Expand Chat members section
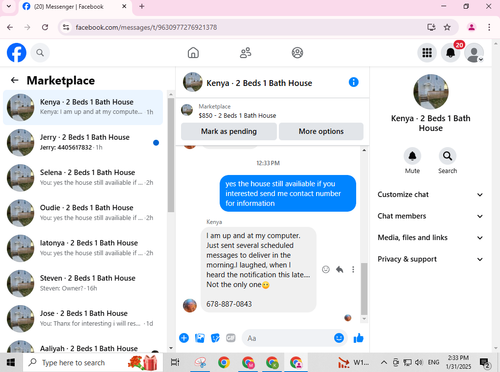Image resolution: width=500 pixels, height=372 pixels. point(430,216)
